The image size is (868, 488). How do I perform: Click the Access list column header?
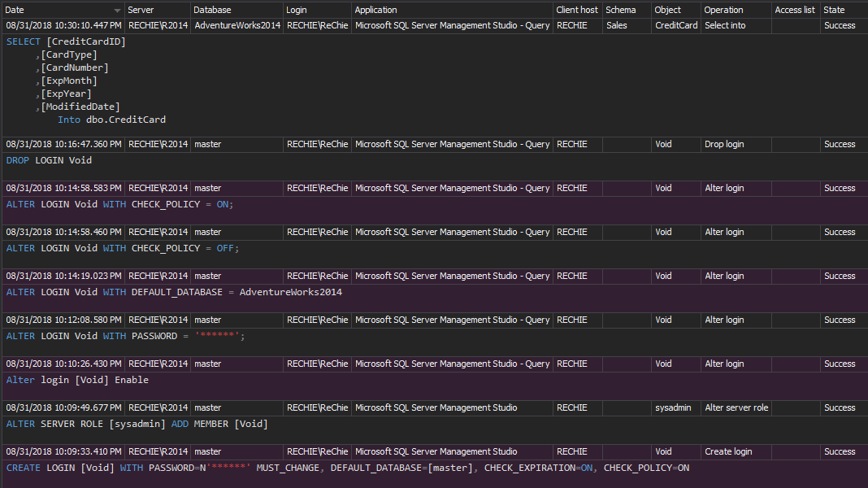coord(794,10)
